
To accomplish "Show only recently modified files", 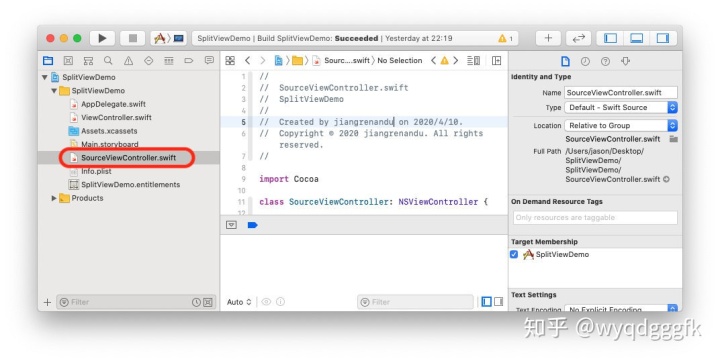I will point(196,302).
